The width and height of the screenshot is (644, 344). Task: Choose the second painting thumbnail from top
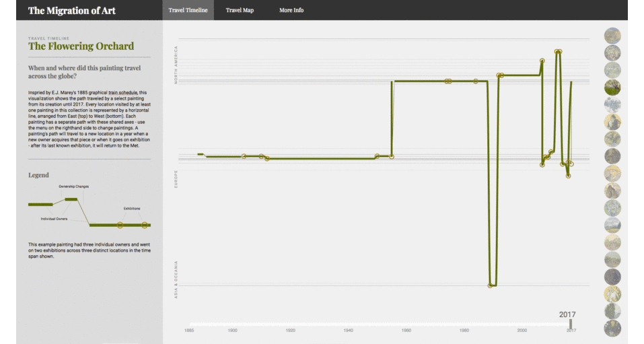pos(612,53)
